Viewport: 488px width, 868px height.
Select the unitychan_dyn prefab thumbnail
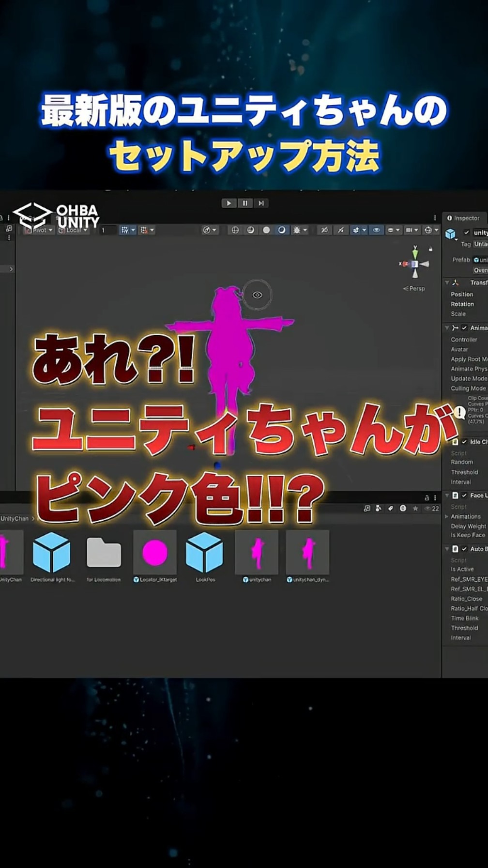click(308, 556)
